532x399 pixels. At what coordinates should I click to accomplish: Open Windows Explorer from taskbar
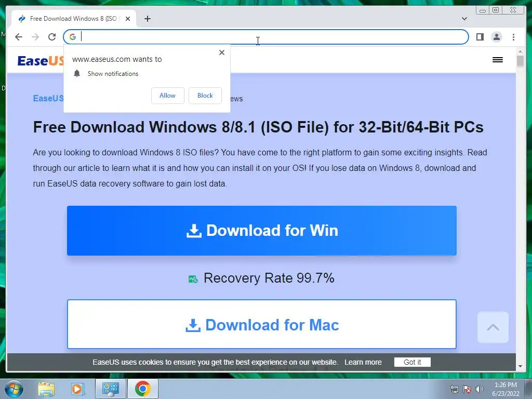(x=46, y=389)
